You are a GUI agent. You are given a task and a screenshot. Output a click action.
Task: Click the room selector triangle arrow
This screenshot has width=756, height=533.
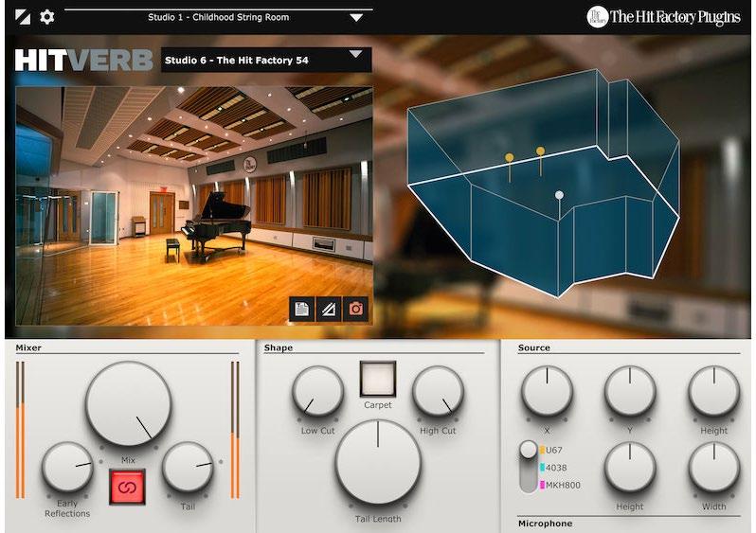(356, 54)
